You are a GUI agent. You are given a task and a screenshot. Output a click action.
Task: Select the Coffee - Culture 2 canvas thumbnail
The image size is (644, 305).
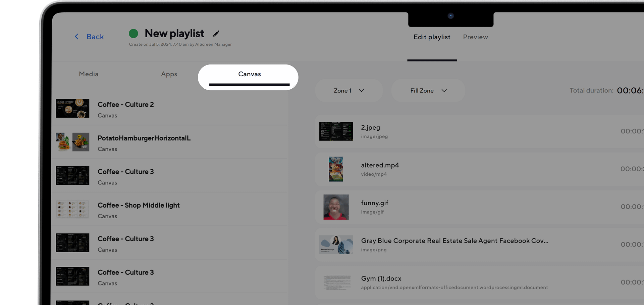(x=72, y=108)
